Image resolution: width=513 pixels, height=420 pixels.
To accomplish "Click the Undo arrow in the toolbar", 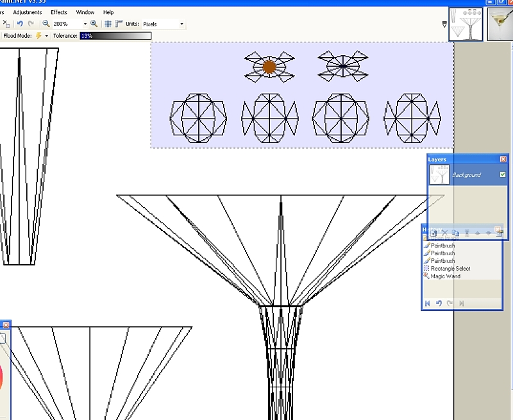I will (x=20, y=24).
